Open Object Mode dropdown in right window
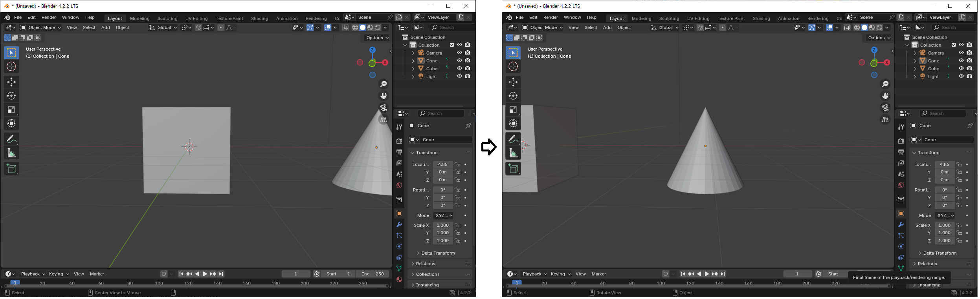 point(542,28)
